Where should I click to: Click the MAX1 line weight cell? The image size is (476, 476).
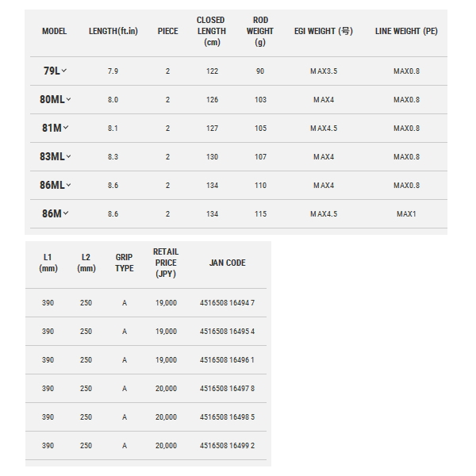[406, 213]
